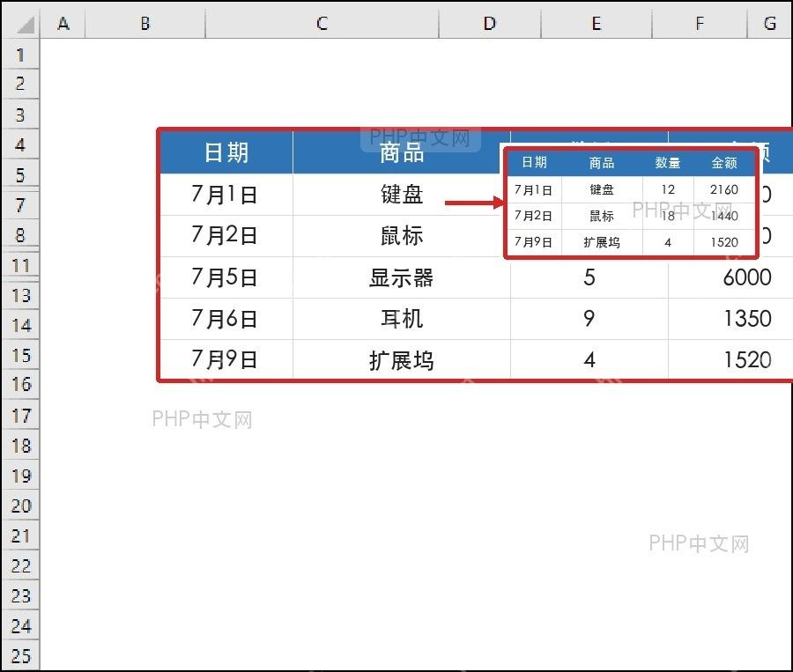Select row 5 header
This screenshot has height=672, width=793.
(21, 174)
